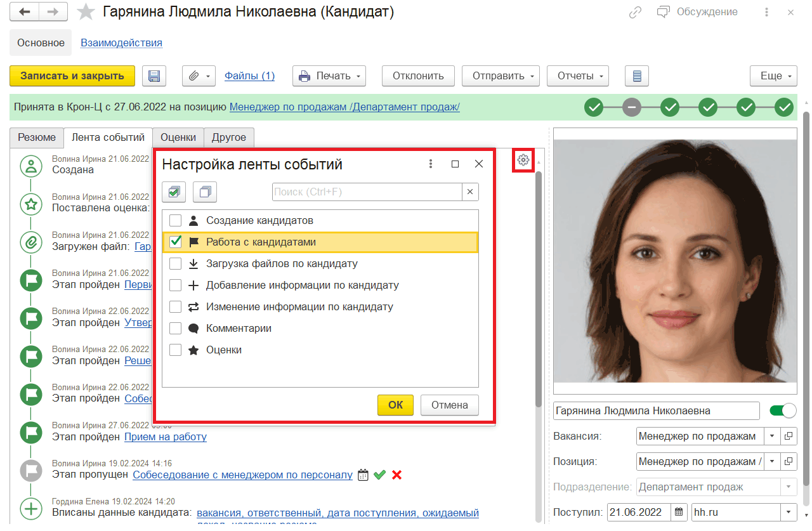Select all items with the check-all icon
The image size is (812, 531).
pyautogui.click(x=174, y=192)
